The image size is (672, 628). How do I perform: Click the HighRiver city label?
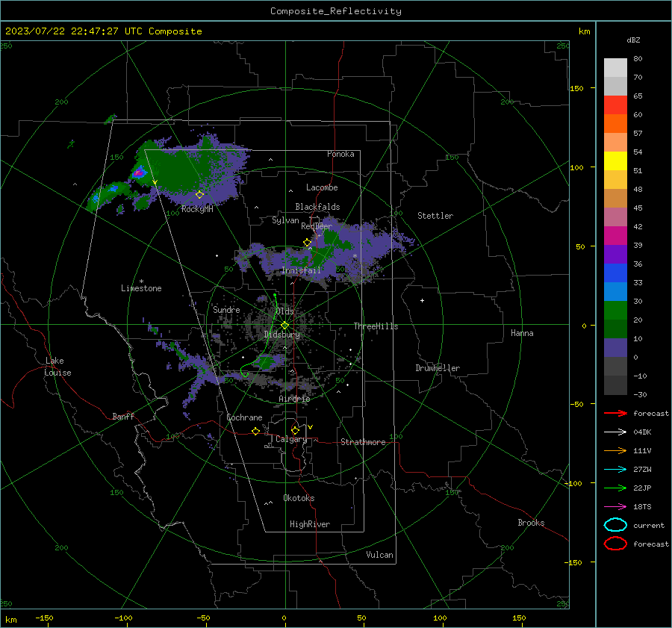tap(310, 524)
